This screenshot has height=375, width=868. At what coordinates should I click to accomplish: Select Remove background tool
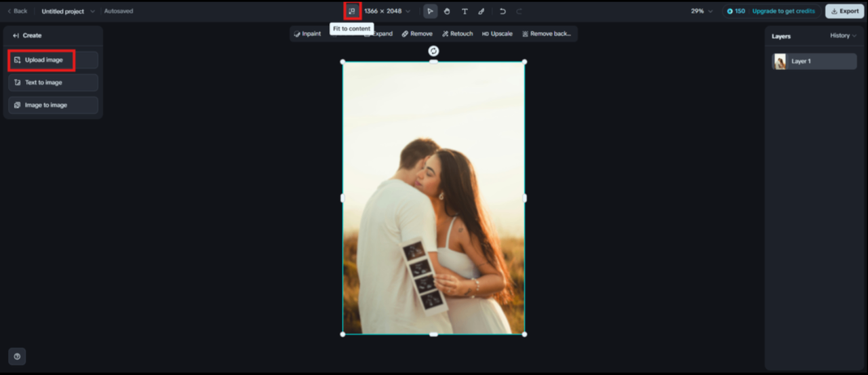[547, 34]
